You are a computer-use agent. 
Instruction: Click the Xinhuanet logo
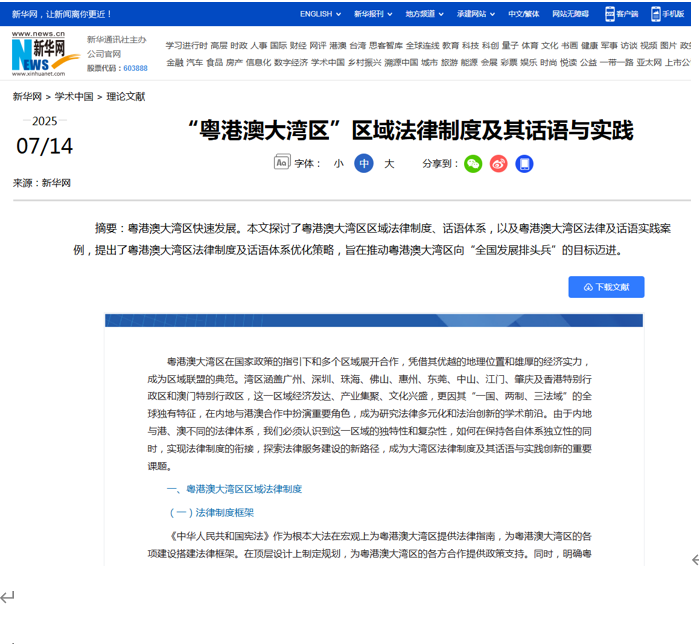pyautogui.click(x=38, y=53)
